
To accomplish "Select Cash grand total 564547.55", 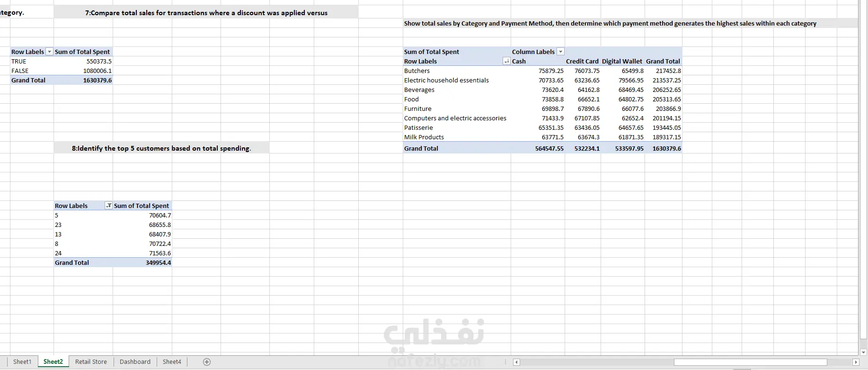I will [x=538, y=148].
